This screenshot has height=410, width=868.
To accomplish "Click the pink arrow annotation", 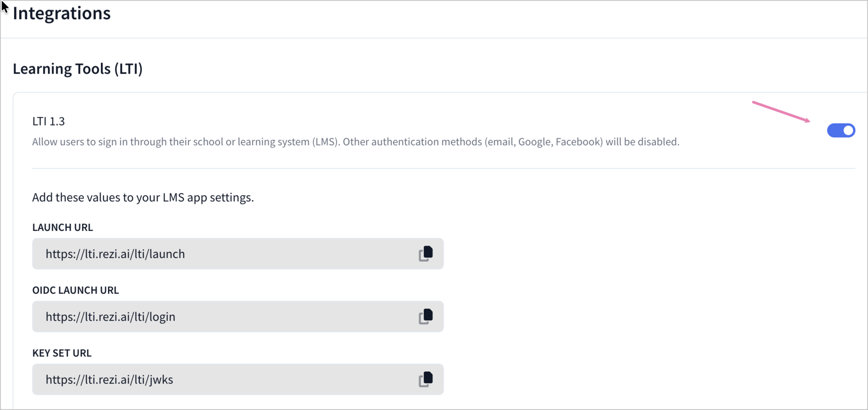I will tap(781, 111).
